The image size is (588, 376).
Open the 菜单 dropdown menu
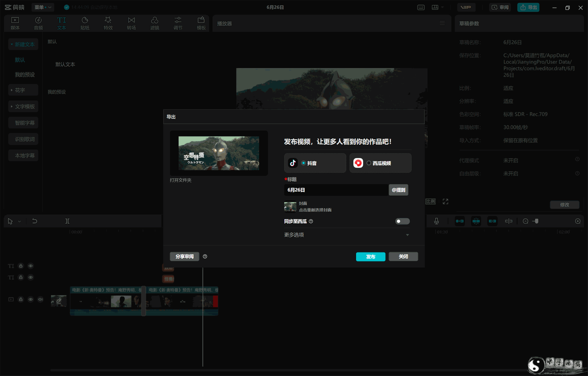(x=43, y=7)
